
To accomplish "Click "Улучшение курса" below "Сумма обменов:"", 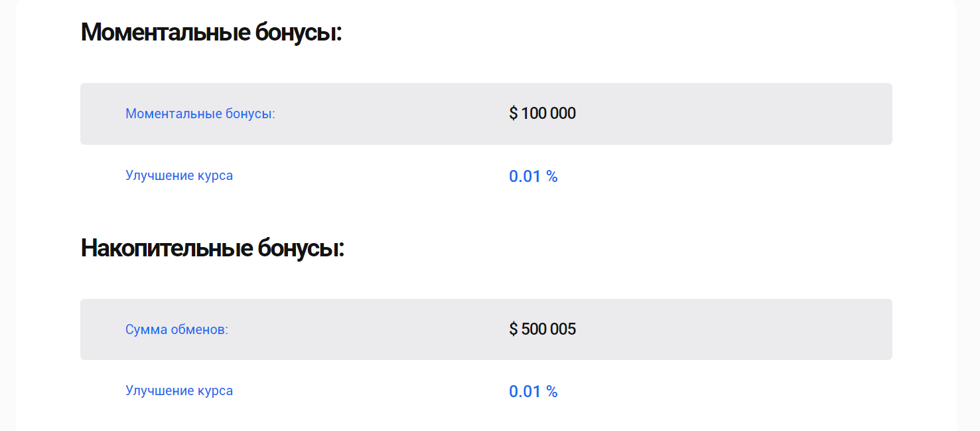I will pyautogui.click(x=179, y=390).
